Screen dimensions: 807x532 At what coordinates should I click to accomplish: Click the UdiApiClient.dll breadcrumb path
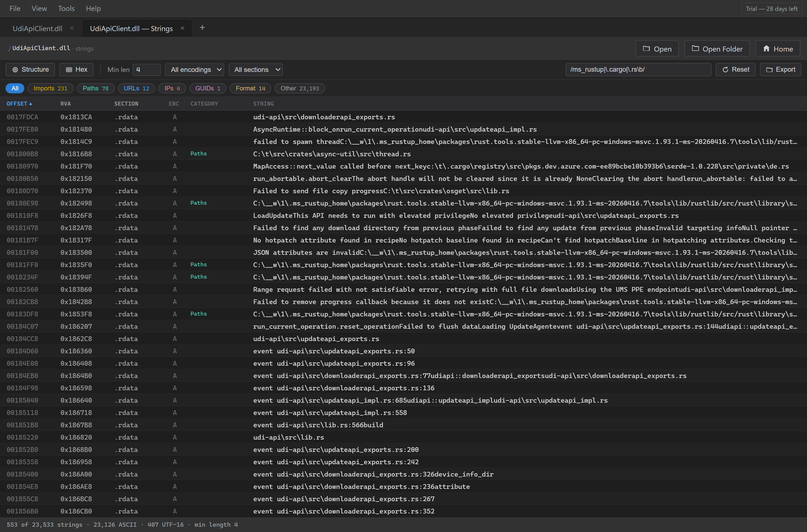(41, 48)
